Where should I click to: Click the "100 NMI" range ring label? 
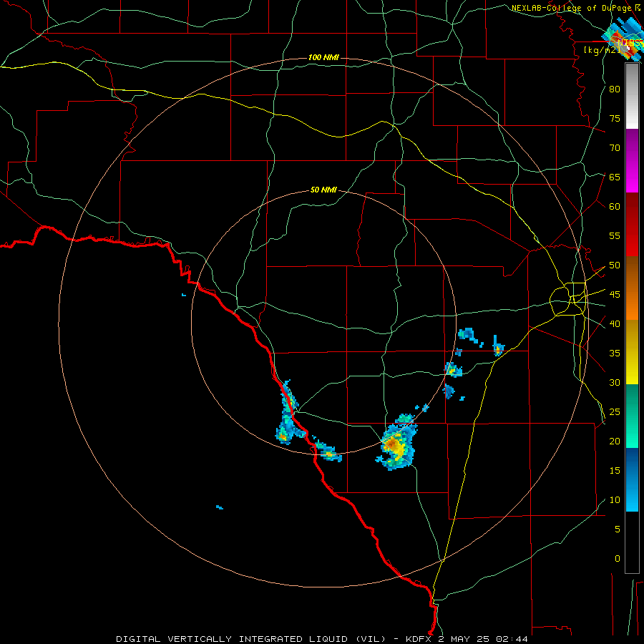coord(323,57)
